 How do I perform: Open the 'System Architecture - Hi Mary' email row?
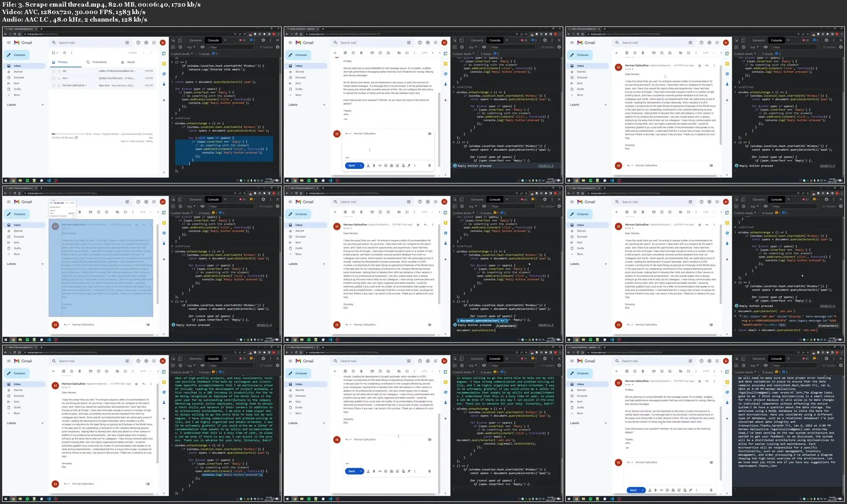tap(102, 78)
